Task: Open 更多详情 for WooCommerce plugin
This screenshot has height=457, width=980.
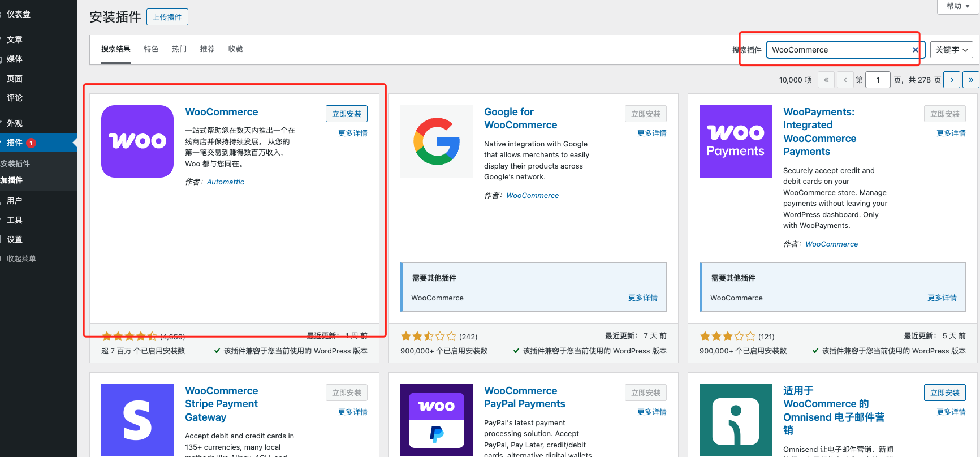Action: (352, 133)
